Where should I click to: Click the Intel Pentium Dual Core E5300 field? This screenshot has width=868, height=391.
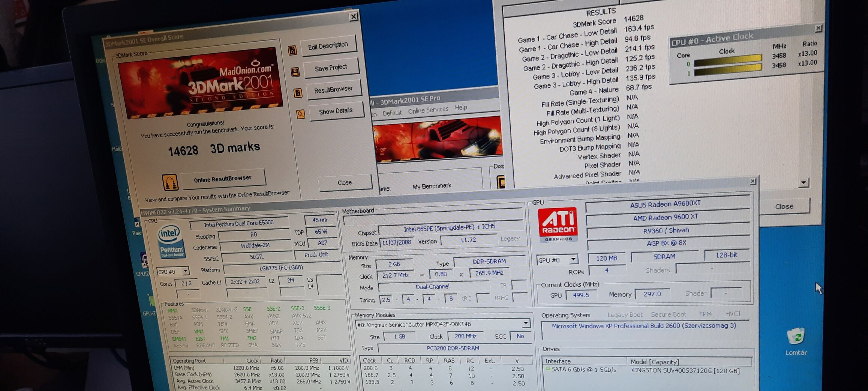click(238, 224)
